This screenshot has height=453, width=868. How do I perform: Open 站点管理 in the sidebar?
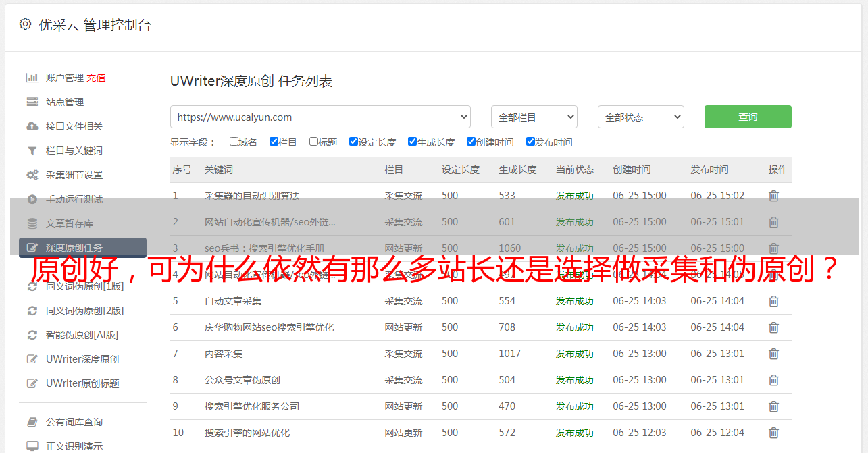click(x=65, y=102)
